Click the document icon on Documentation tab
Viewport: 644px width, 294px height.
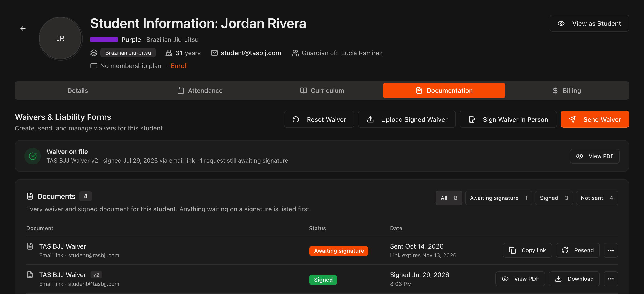click(x=419, y=90)
